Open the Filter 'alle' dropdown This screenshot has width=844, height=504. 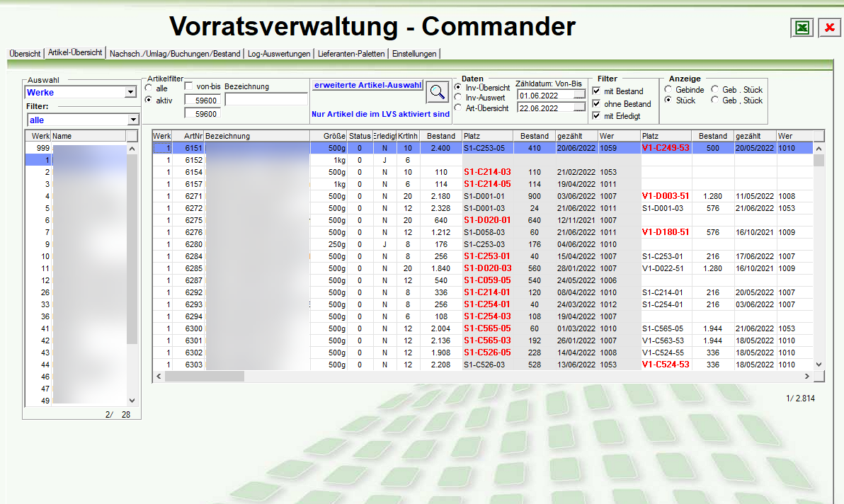(132, 120)
